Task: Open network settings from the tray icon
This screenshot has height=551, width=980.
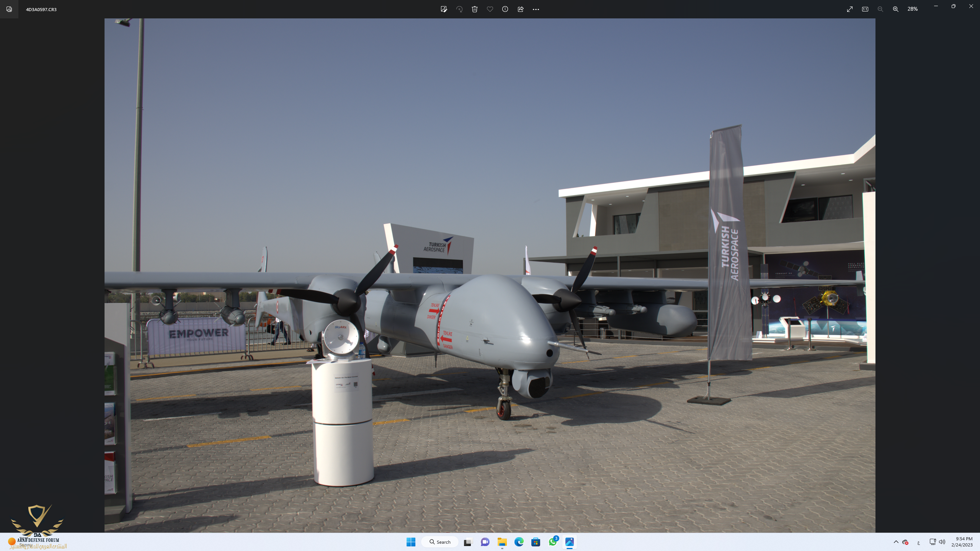Action: tap(933, 542)
